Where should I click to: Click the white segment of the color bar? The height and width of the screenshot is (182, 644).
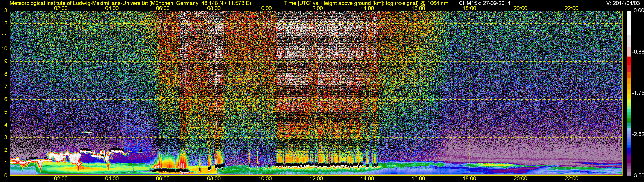629,22
